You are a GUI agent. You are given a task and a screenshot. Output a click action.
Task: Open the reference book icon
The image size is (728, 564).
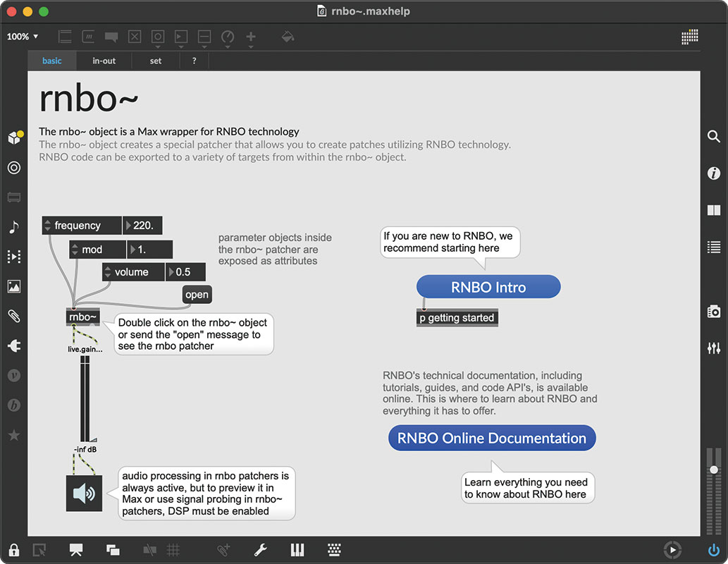click(x=714, y=210)
